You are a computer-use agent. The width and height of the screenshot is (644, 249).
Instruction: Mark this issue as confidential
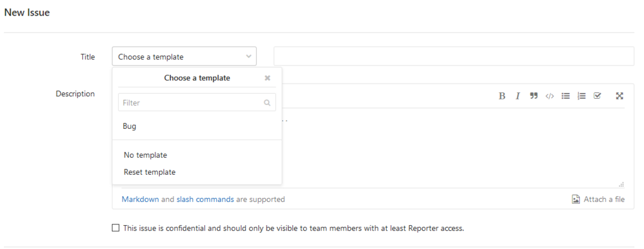(116, 228)
